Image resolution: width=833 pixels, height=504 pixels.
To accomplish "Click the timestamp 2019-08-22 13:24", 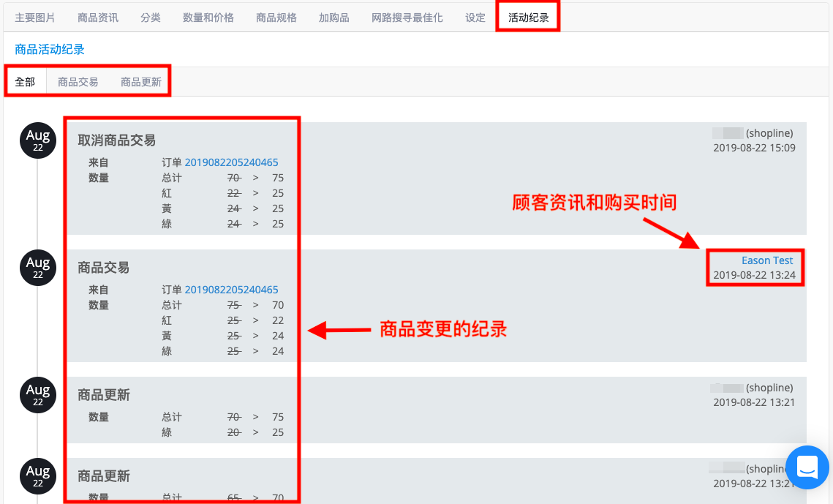I will pyautogui.click(x=754, y=275).
